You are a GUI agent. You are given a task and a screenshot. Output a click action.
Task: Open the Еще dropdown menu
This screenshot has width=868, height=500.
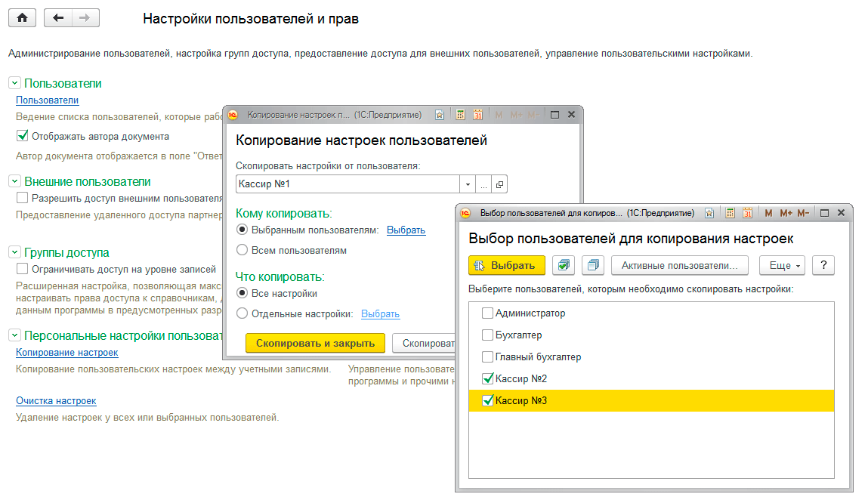tap(786, 265)
